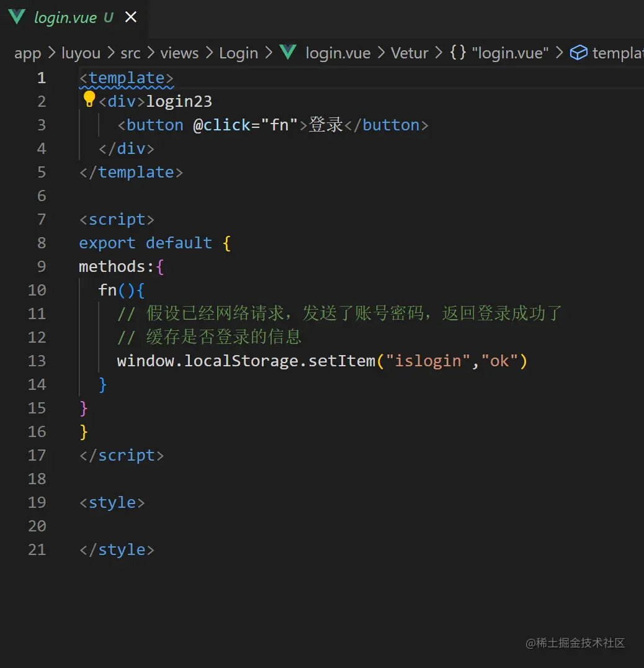The image size is (644, 668).
Task: Open the template symbol breadcrumb
Action: [x=617, y=53]
